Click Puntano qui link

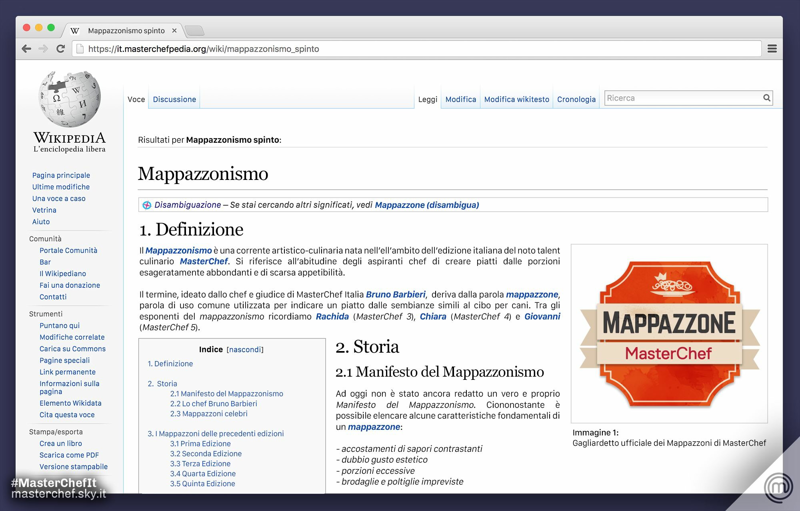pyautogui.click(x=60, y=325)
